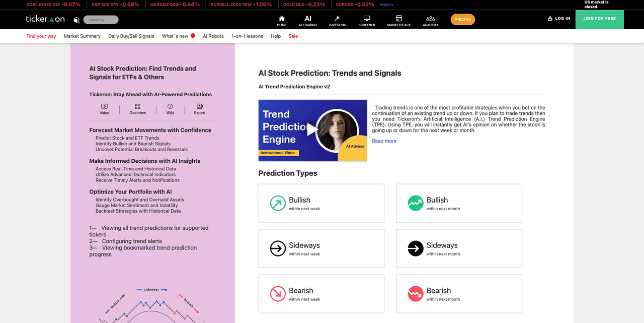Open the AI Trading menu icon
The height and width of the screenshot is (323, 644).
click(308, 18)
